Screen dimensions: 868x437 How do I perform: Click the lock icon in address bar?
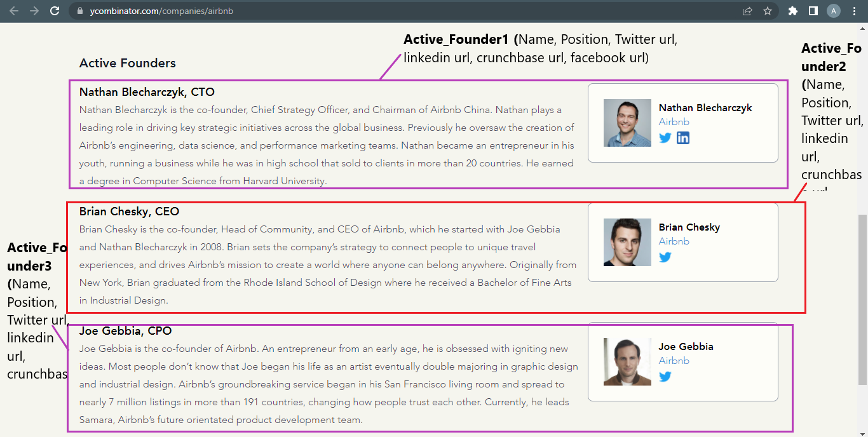[x=79, y=11]
